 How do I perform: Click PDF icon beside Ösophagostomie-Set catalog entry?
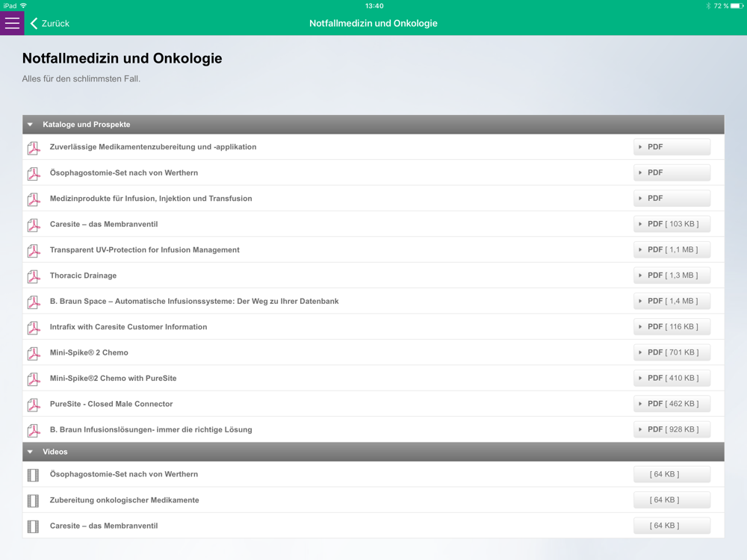tap(34, 173)
